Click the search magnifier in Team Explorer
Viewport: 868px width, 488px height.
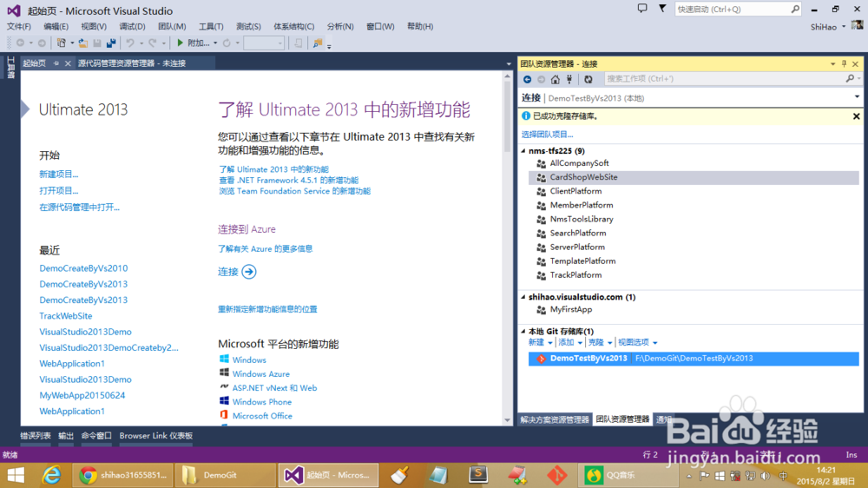pyautogui.click(x=851, y=79)
